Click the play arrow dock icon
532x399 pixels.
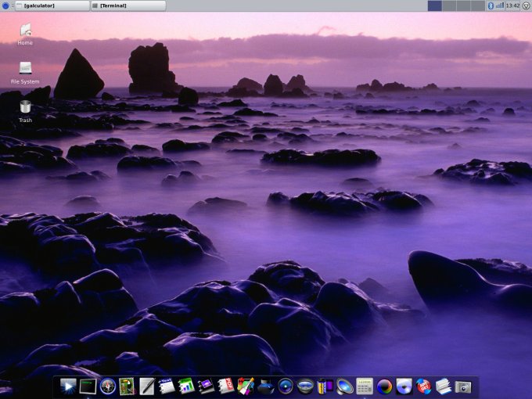click(68, 386)
